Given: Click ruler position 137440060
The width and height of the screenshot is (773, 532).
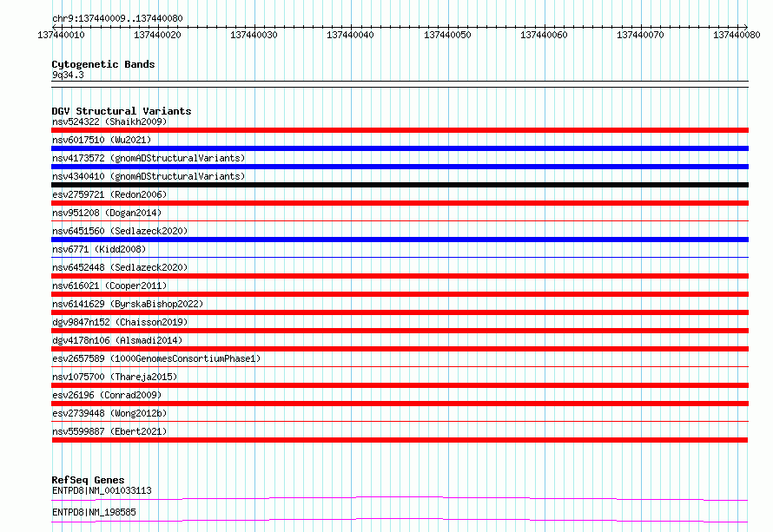Looking at the screenshot, I should [544, 35].
